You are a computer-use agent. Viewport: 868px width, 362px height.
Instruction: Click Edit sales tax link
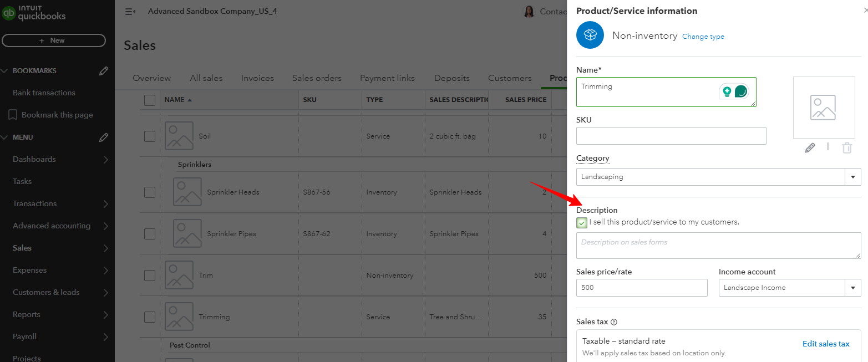[x=825, y=344]
